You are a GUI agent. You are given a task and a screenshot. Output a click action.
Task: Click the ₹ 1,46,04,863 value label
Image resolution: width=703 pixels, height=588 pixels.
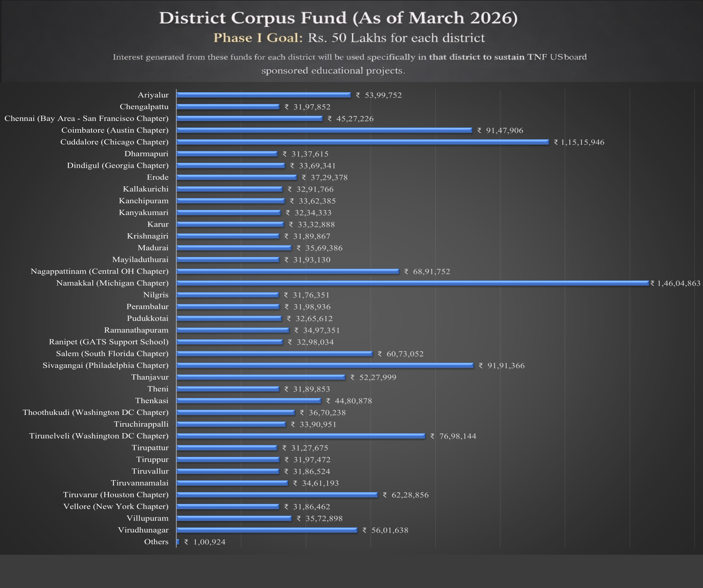(675, 283)
